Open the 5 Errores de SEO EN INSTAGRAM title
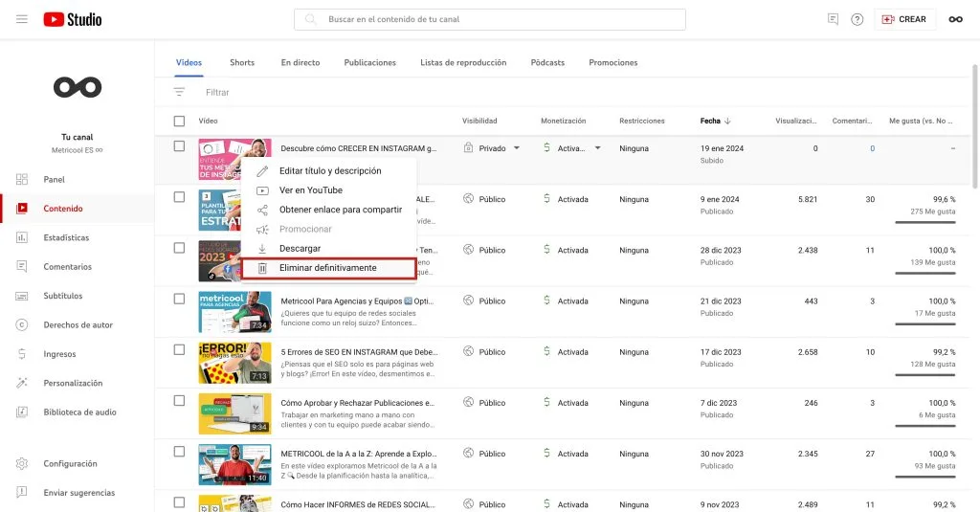 click(359, 352)
